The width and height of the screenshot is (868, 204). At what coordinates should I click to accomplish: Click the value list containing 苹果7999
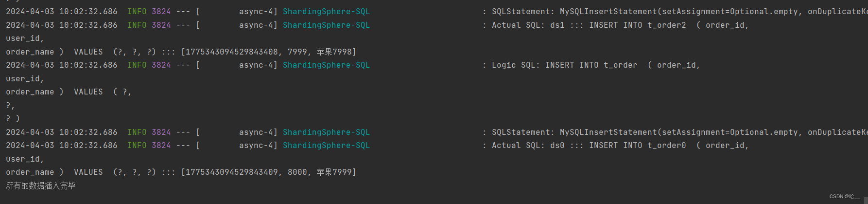[x=268, y=172]
